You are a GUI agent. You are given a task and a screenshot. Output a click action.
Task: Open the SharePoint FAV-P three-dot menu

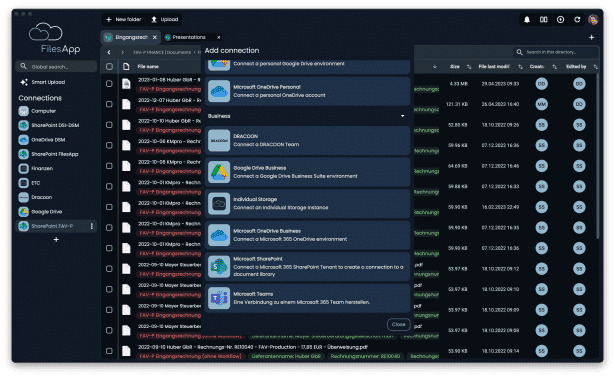pyautogui.click(x=92, y=226)
